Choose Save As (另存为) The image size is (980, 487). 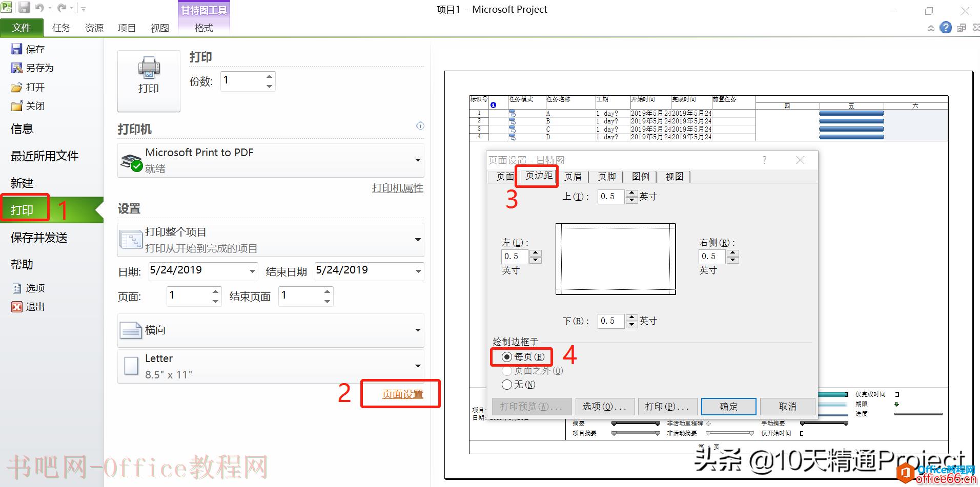32,68
